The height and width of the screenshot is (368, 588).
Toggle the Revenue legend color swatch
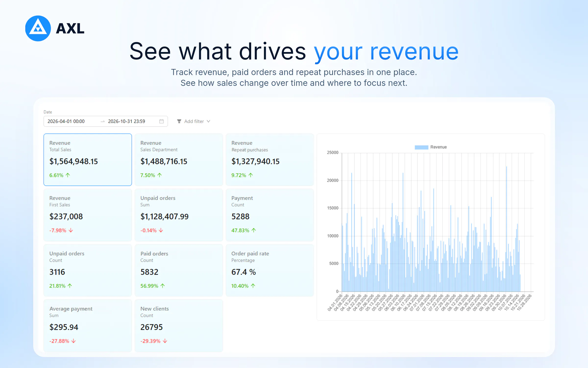pos(421,147)
